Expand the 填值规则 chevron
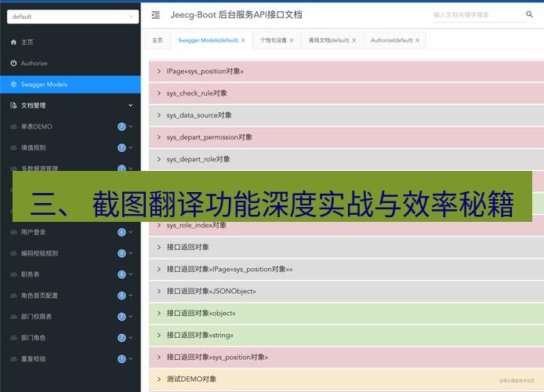The image size is (544, 392). [x=131, y=147]
